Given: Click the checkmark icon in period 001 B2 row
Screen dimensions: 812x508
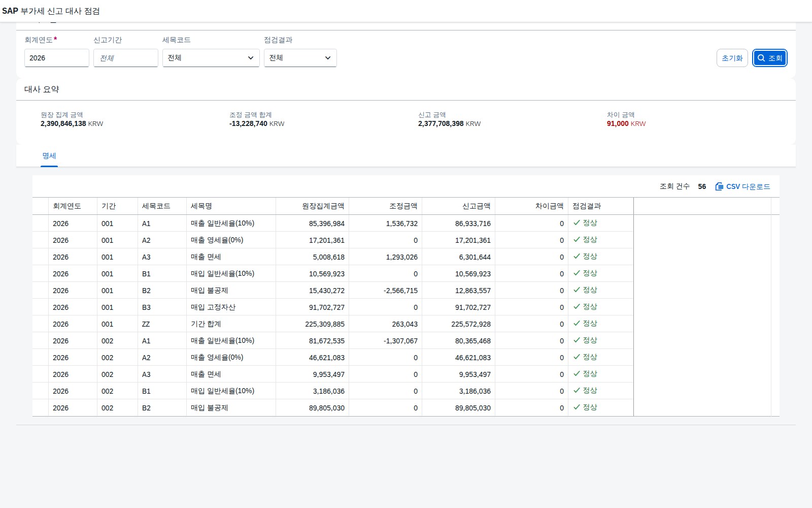Looking at the screenshot, I should point(577,290).
